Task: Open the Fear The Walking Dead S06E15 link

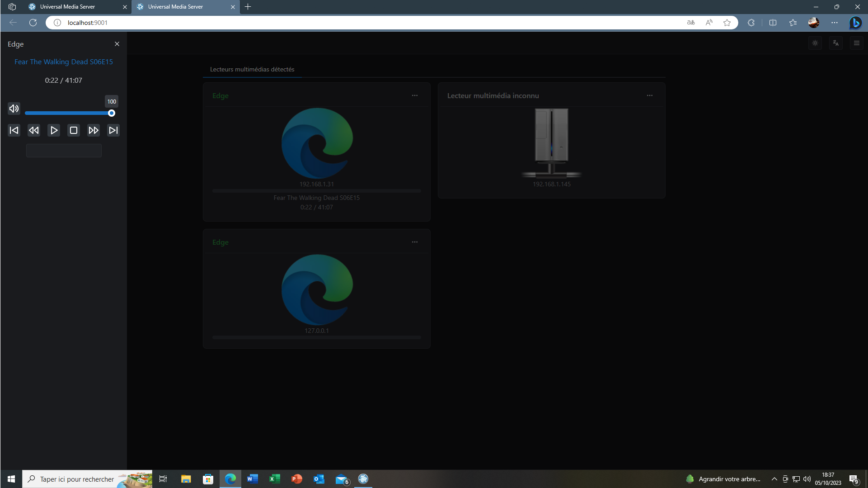Action: pyautogui.click(x=63, y=62)
